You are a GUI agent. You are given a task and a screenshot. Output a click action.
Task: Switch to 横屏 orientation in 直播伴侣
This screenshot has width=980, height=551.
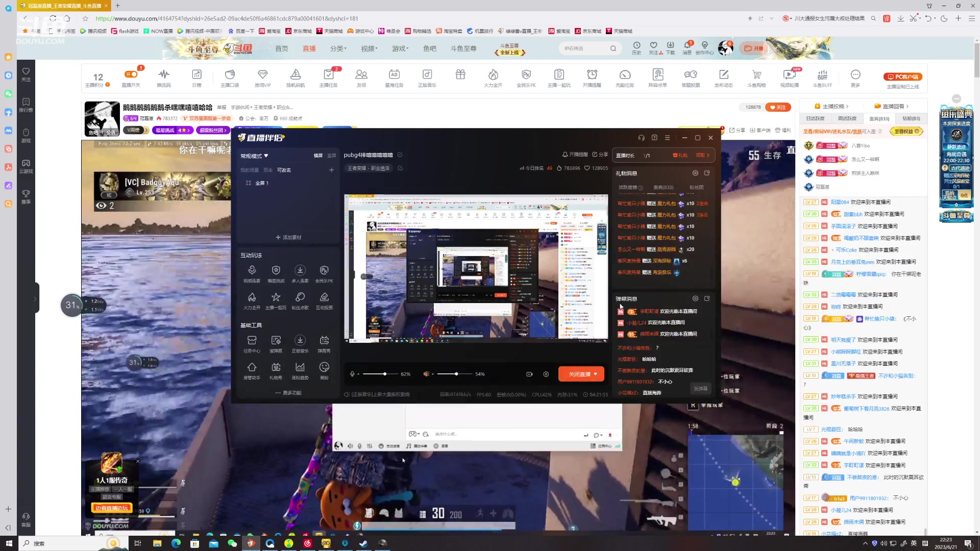click(x=318, y=156)
